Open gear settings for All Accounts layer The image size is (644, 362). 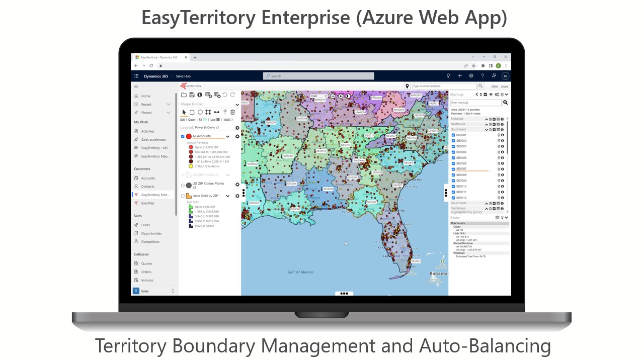237,136
